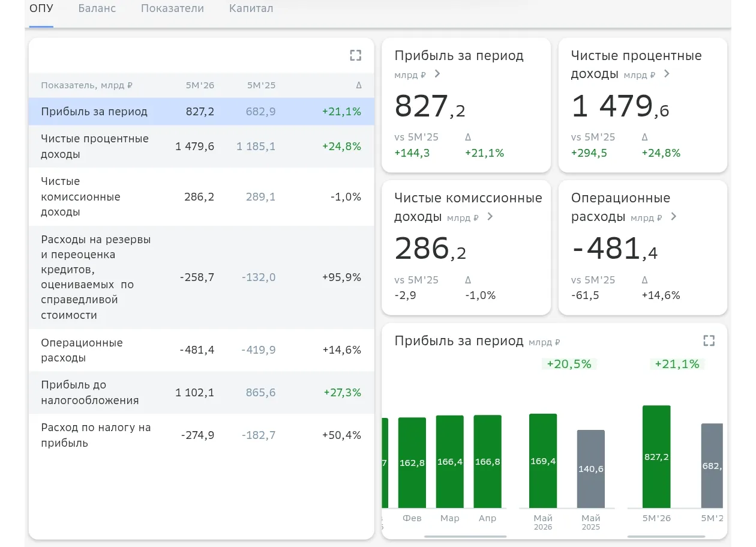
Task: Select the Чистые процентные доходы table row
Action: pos(202,147)
